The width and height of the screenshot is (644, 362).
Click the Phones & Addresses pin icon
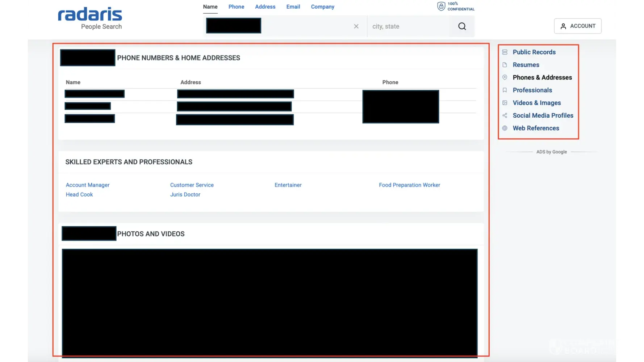coord(505,77)
